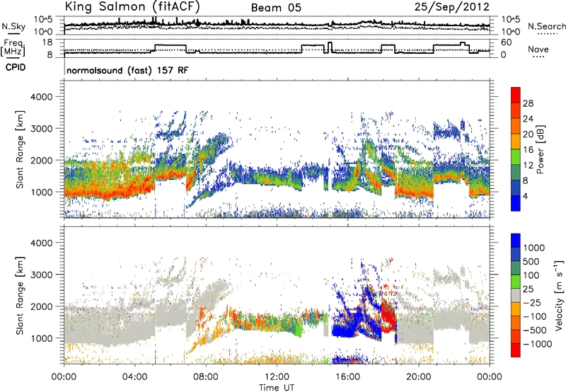Click the power panel "Slant Range [km]" label

pyautogui.click(x=20, y=149)
